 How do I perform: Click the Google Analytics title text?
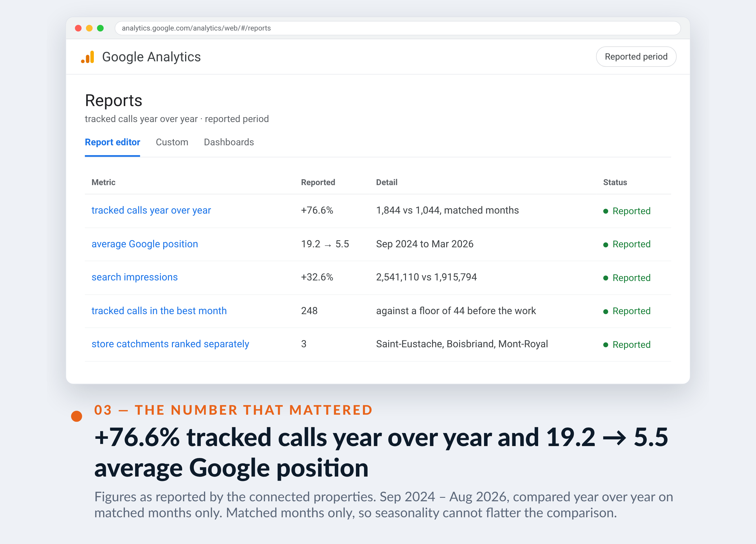point(151,57)
